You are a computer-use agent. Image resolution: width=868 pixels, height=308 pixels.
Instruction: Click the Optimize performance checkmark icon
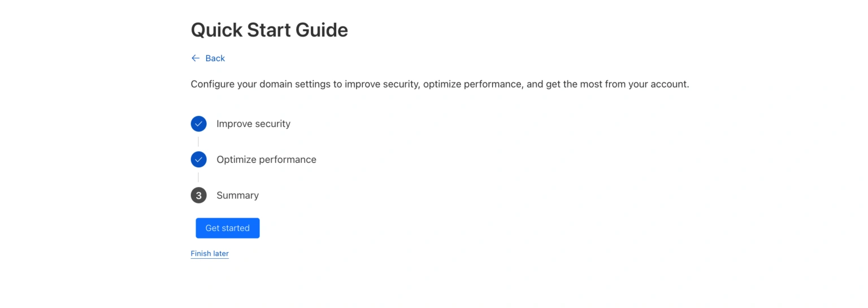tap(198, 159)
